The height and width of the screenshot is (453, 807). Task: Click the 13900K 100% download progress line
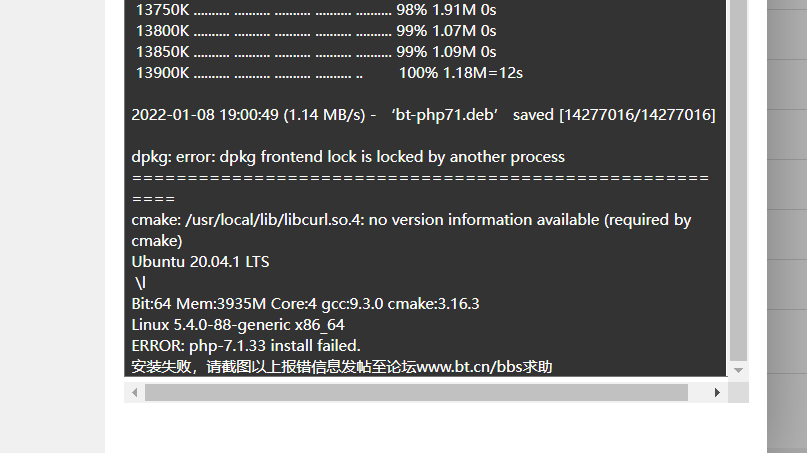pyautogui.click(x=329, y=73)
